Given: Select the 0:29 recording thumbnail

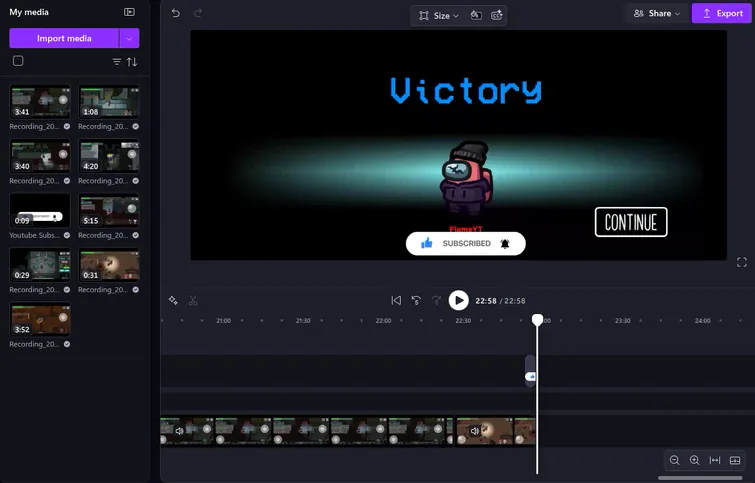Looking at the screenshot, I should coord(40,265).
